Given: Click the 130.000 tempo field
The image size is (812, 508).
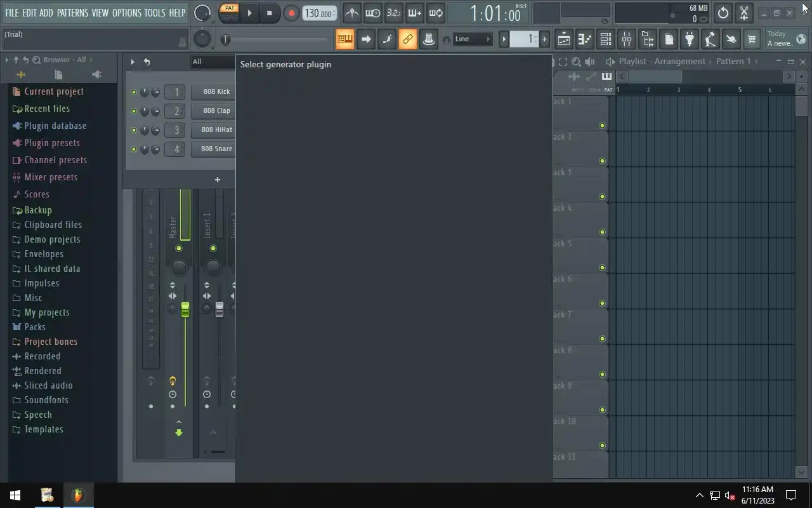Looking at the screenshot, I should coord(319,13).
